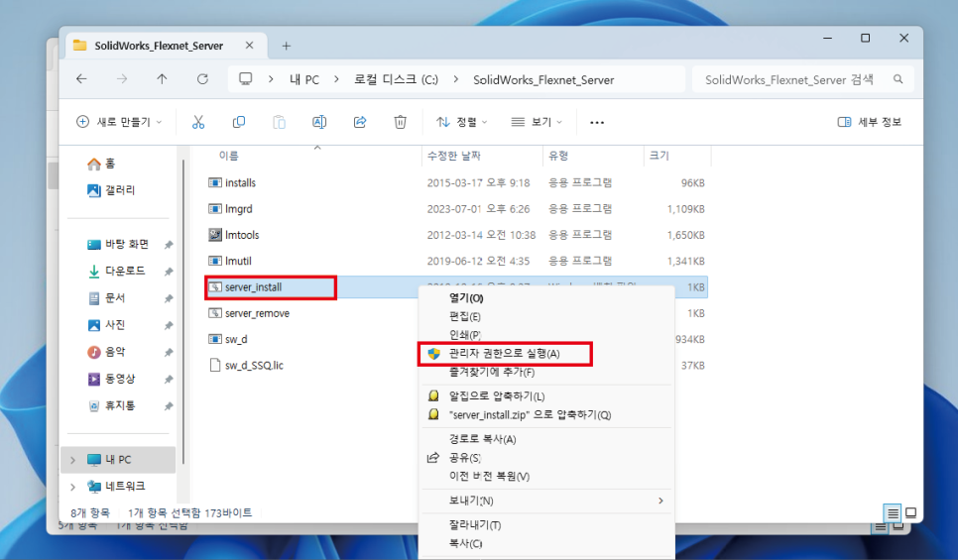Select the sw_d_SSQ.lic file
The height and width of the screenshot is (560, 958).
(x=254, y=365)
